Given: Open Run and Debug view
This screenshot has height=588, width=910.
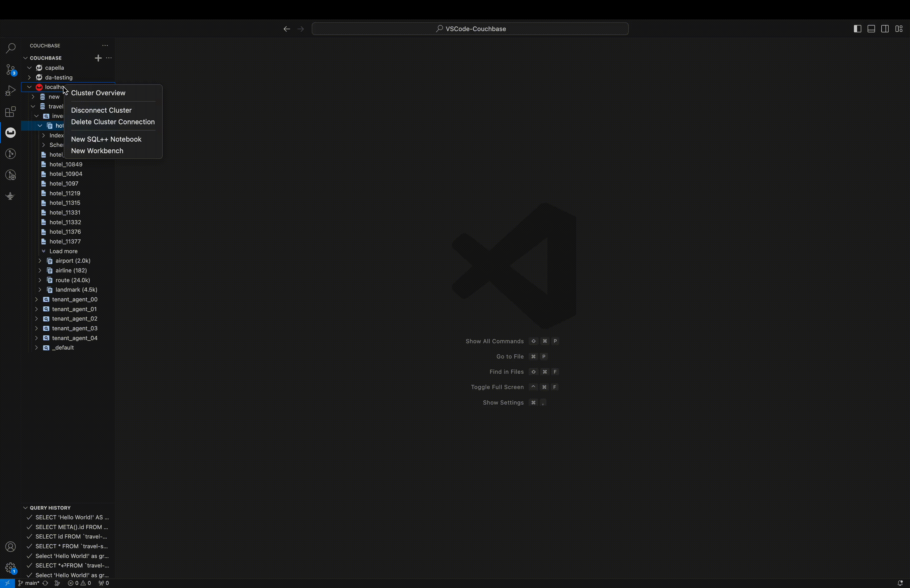Looking at the screenshot, I should click(x=10, y=91).
